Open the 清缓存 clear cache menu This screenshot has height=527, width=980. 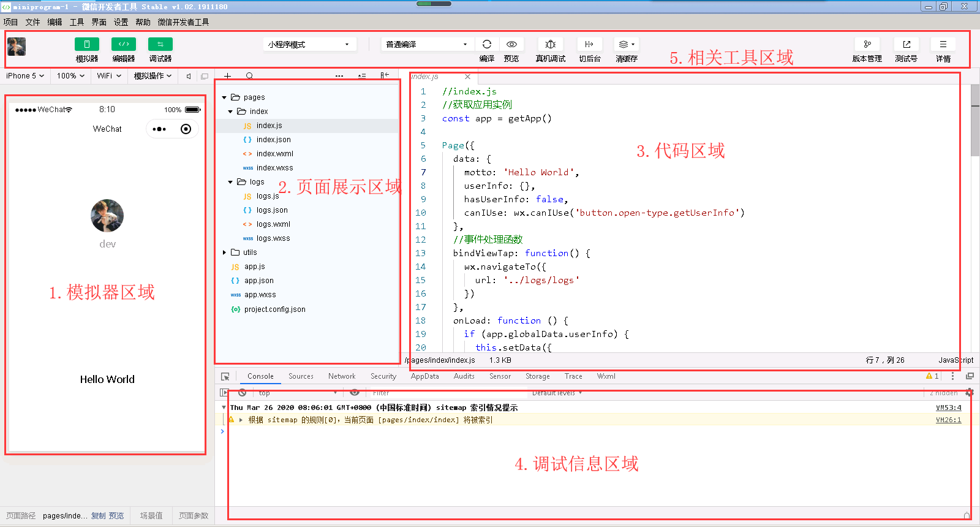627,44
